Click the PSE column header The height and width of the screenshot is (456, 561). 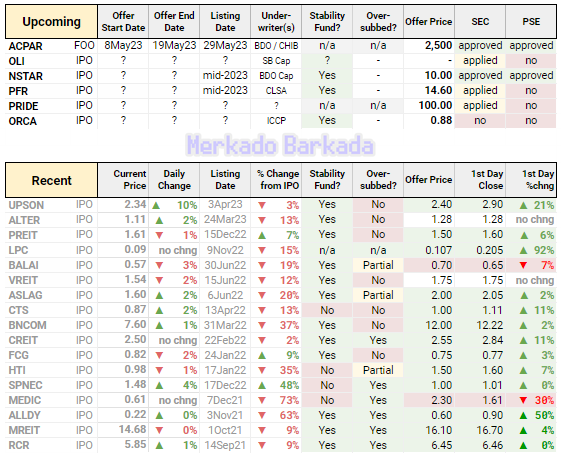tap(531, 21)
